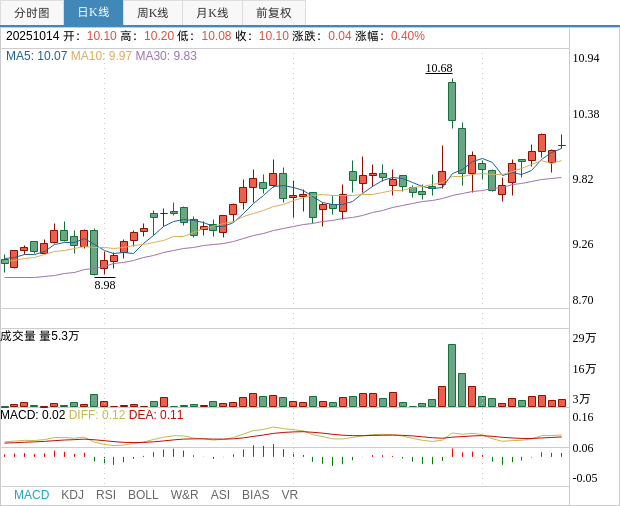Click the tallest green volume bar
This screenshot has width=620, height=506.
click(x=452, y=376)
